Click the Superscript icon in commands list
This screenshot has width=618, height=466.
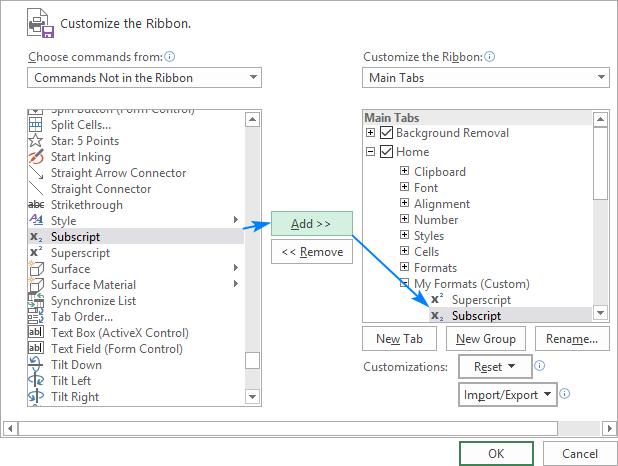pyautogui.click(x=36, y=253)
